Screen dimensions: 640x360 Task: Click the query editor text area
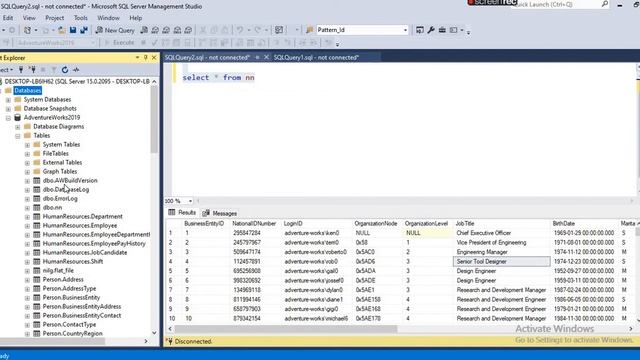coord(404,131)
